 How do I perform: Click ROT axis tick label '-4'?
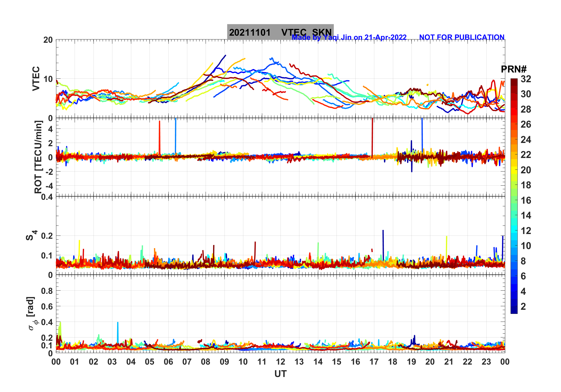[49, 186]
